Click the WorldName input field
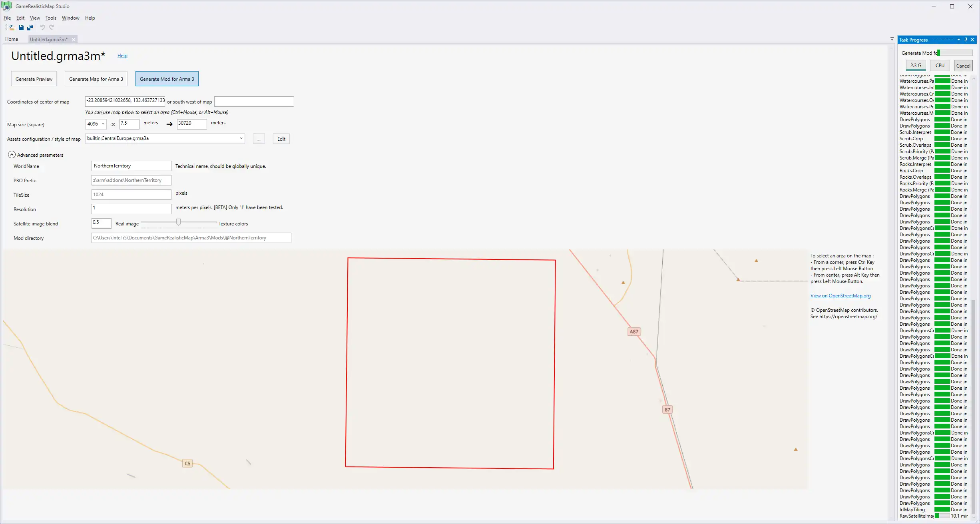The width and height of the screenshot is (980, 524). pos(130,165)
